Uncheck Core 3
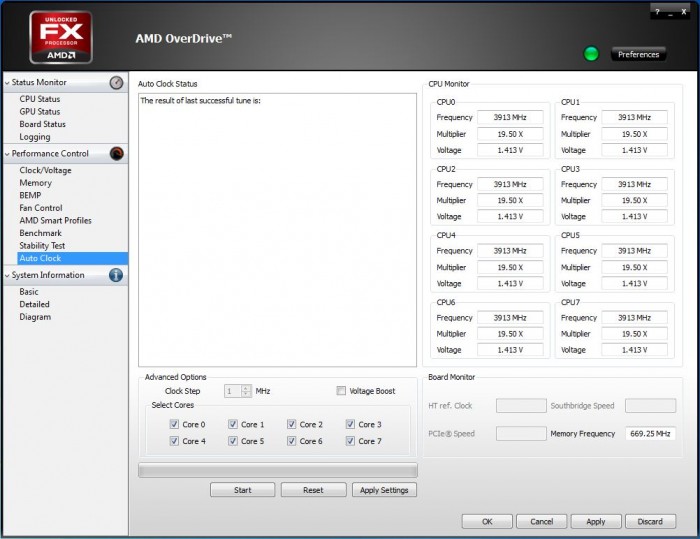 click(x=350, y=424)
